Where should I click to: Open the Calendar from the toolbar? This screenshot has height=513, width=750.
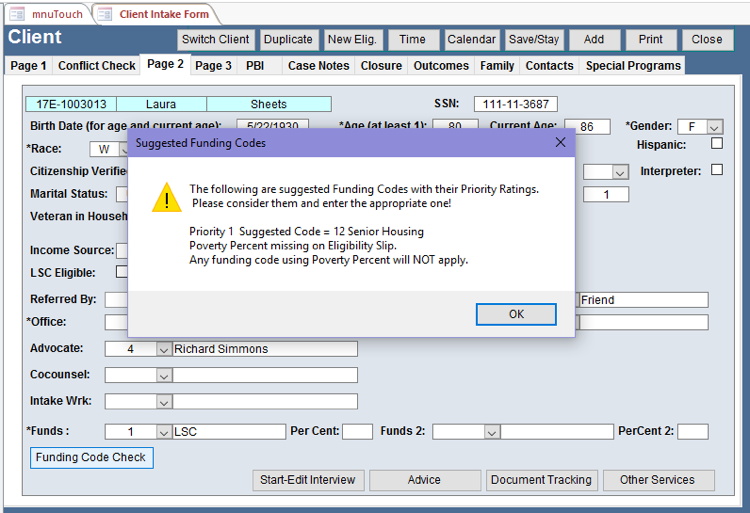click(471, 40)
